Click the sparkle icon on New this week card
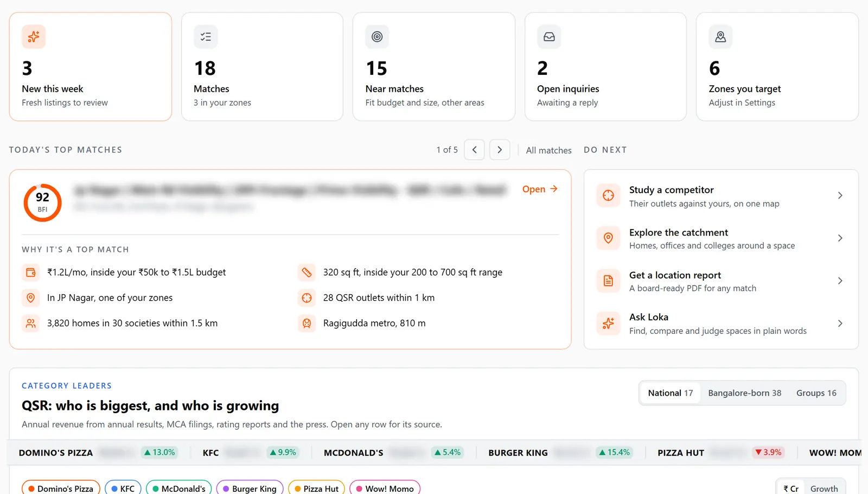The height and width of the screenshot is (494, 868). point(34,37)
